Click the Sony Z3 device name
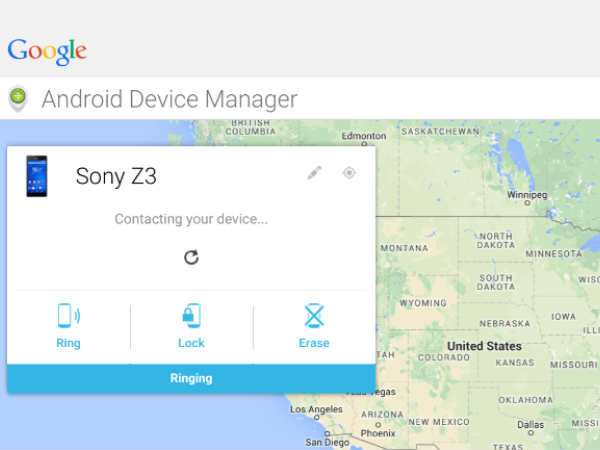 116,177
